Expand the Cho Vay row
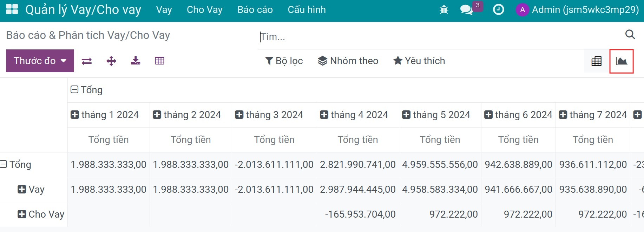This screenshot has width=644, height=232. point(41,214)
